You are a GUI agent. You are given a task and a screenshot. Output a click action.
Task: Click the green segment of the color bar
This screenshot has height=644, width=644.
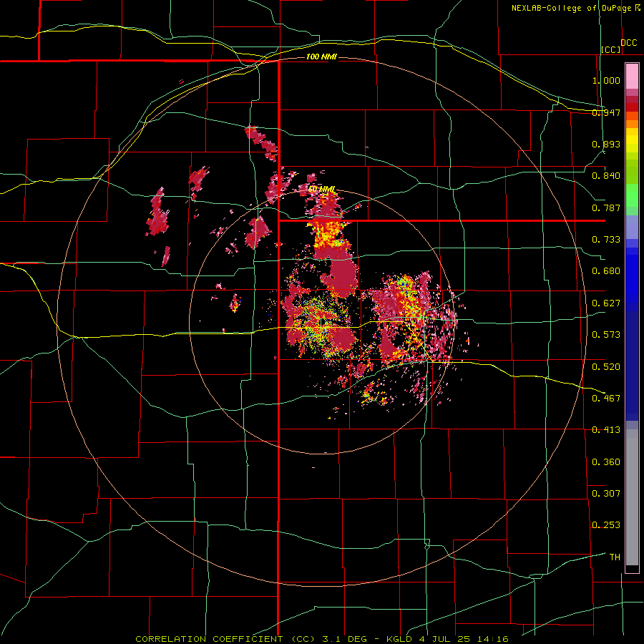pyautogui.click(x=632, y=195)
